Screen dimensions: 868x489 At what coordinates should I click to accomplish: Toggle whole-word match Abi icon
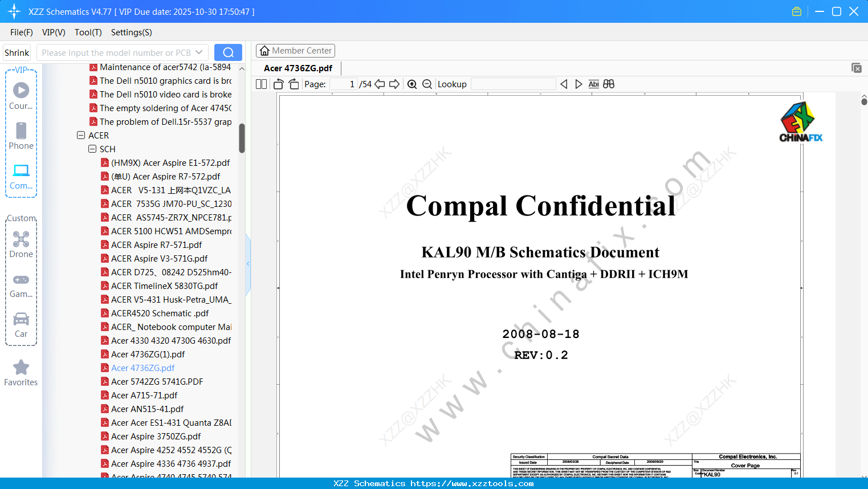coord(593,84)
